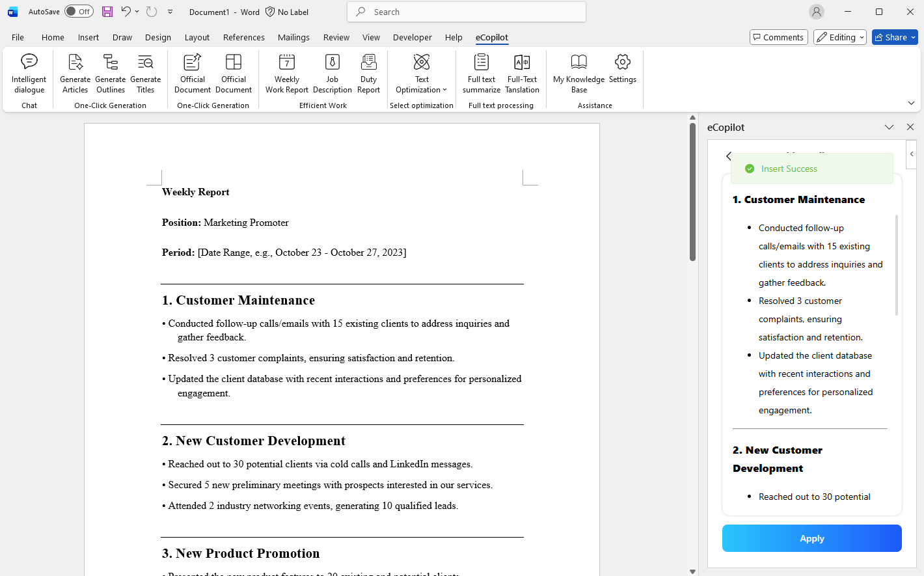This screenshot has width=924, height=576.
Task: Open Full-Text Translation tool
Action: pos(522,73)
